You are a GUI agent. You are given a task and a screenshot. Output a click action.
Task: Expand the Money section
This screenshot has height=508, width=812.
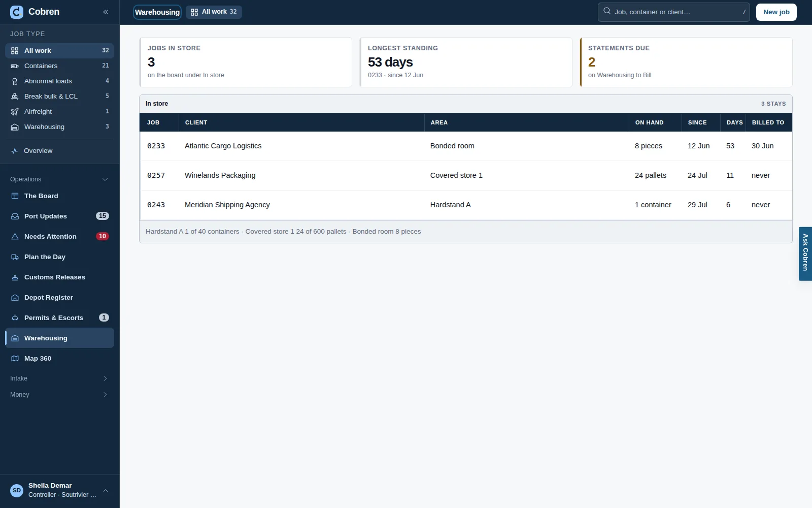pos(59,395)
